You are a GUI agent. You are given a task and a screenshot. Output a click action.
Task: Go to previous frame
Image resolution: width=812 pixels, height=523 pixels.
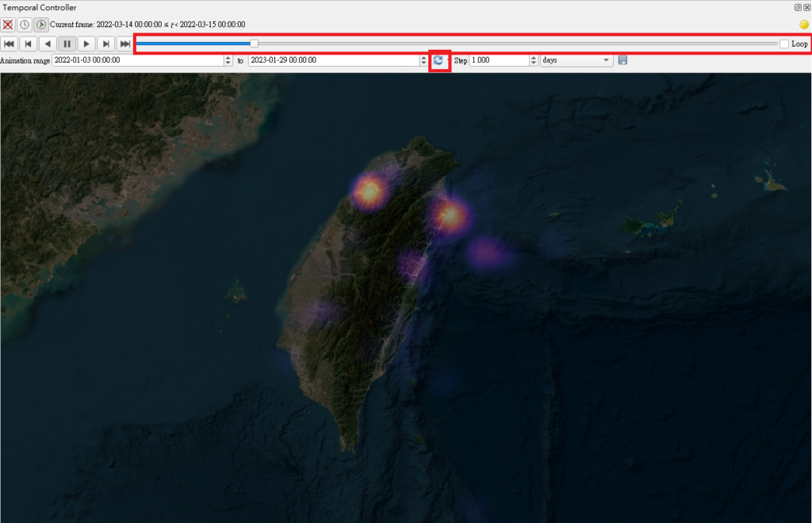[29, 44]
